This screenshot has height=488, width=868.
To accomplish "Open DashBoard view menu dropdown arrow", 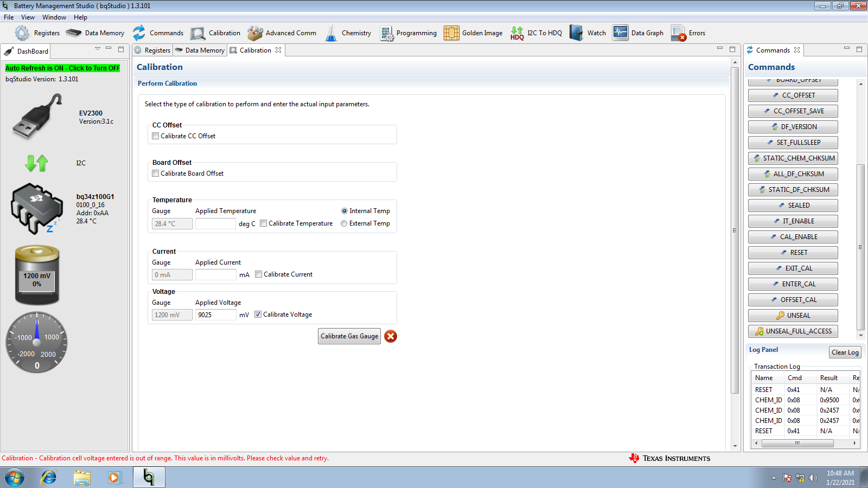I will 98,49.
